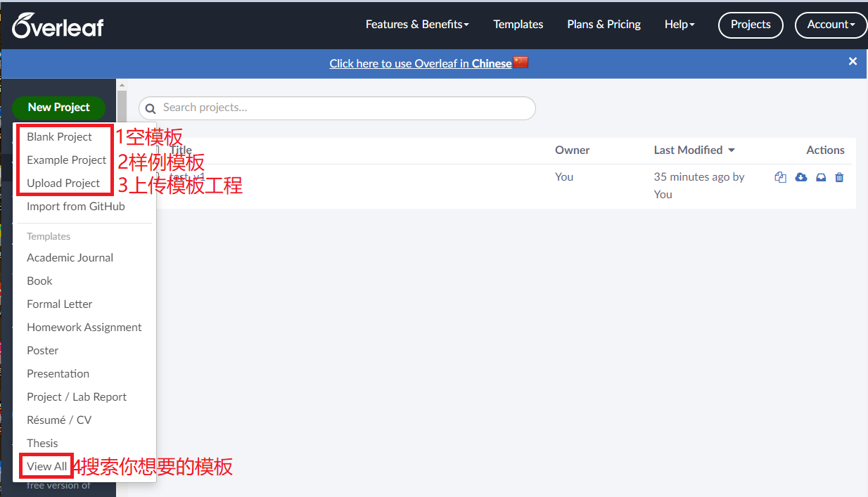Copy the test_v1 project
868x497 pixels.
tap(780, 177)
